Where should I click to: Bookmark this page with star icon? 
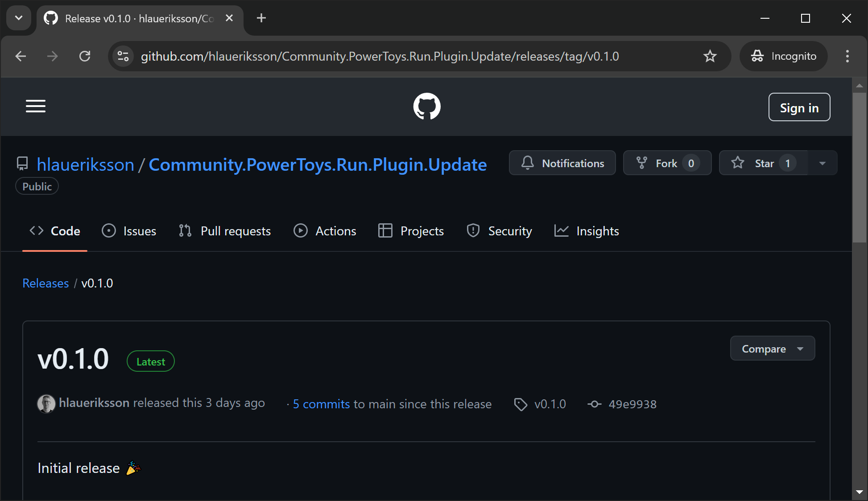pyautogui.click(x=710, y=57)
